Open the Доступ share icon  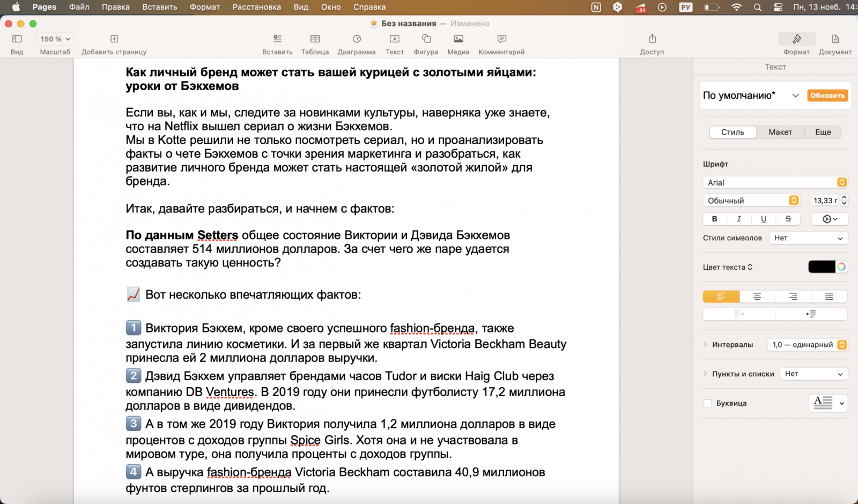pos(652,39)
